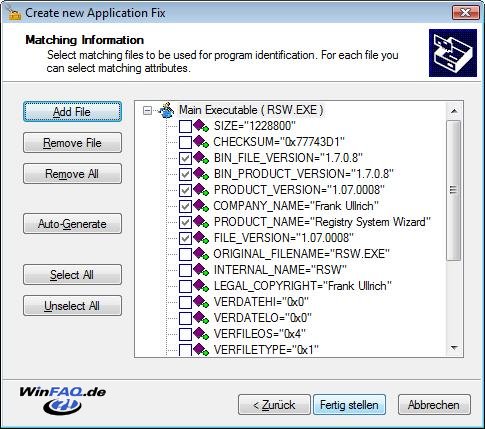Check the INTERNAL_NAME checkbox
The width and height of the screenshot is (485, 429).
point(185,270)
